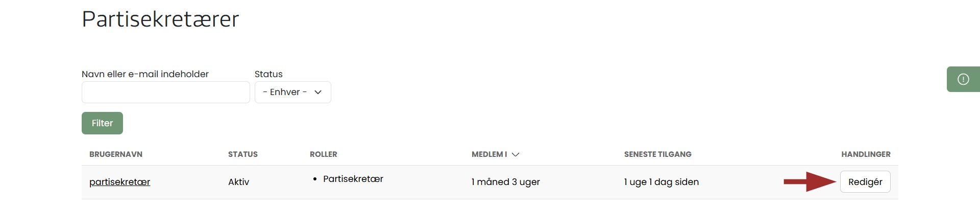This screenshot has height=208, width=980.
Task: Click the Partisekretær role list entry
Action: coord(353,179)
